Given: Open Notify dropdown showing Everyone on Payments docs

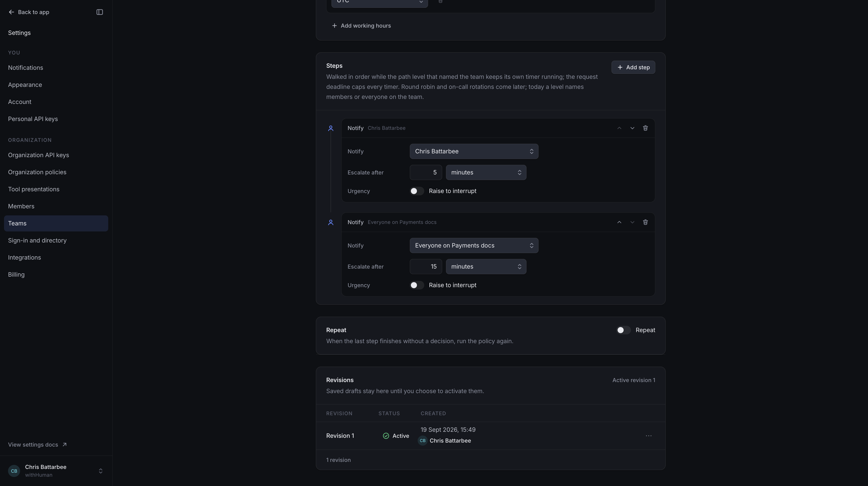Looking at the screenshot, I should (474, 246).
